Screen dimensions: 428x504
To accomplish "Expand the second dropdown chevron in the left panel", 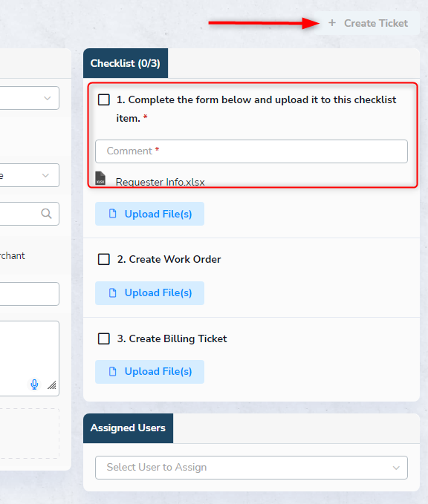I will click(45, 175).
